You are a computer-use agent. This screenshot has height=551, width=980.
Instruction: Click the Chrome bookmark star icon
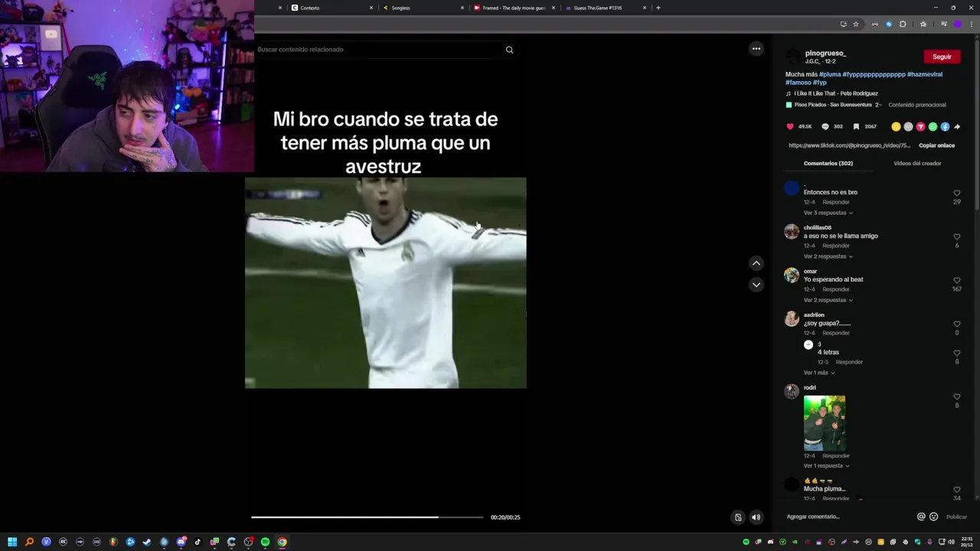point(856,24)
